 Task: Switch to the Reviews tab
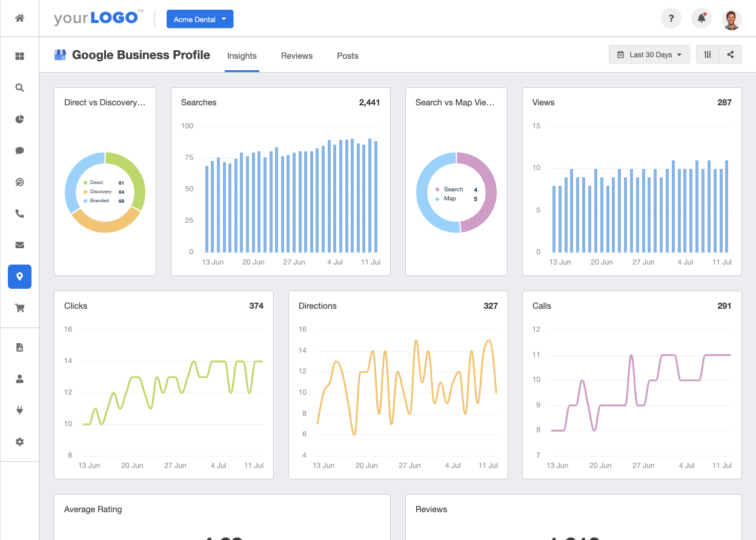click(x=297, y=56)
